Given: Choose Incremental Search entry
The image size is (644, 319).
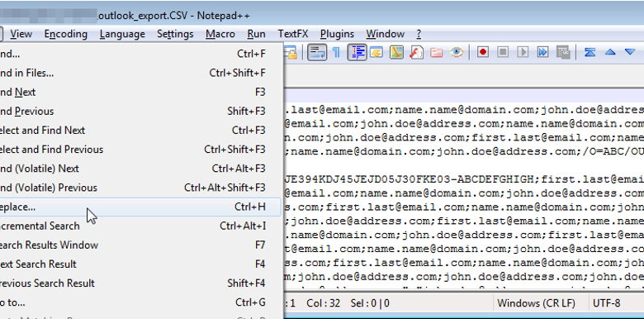Looking at the screenshot, I should [140, 226].
